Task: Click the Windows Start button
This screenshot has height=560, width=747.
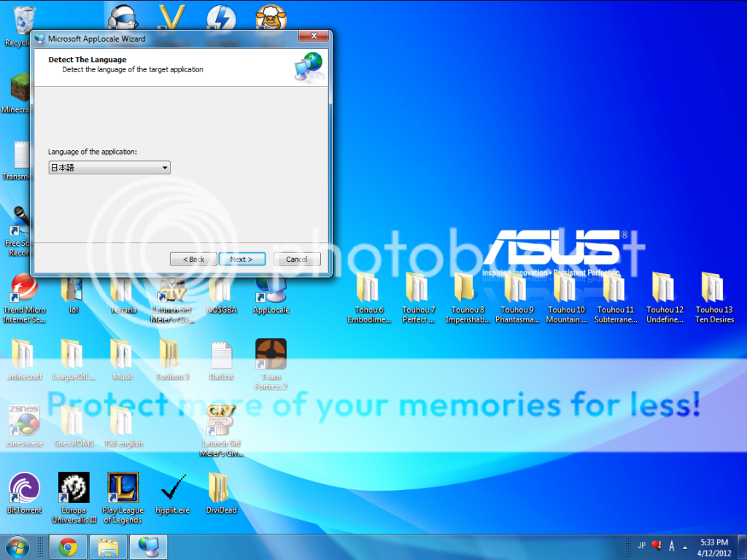Action: click(18, 547)
